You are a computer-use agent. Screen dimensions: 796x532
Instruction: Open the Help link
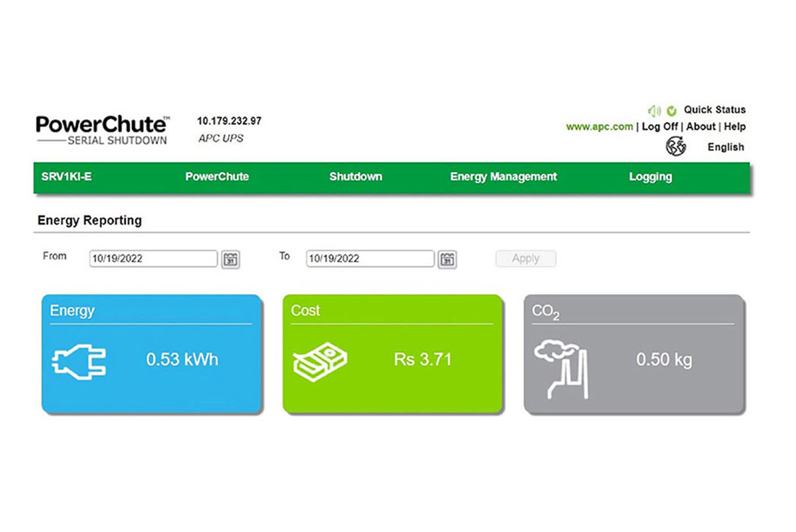[734, 127]
